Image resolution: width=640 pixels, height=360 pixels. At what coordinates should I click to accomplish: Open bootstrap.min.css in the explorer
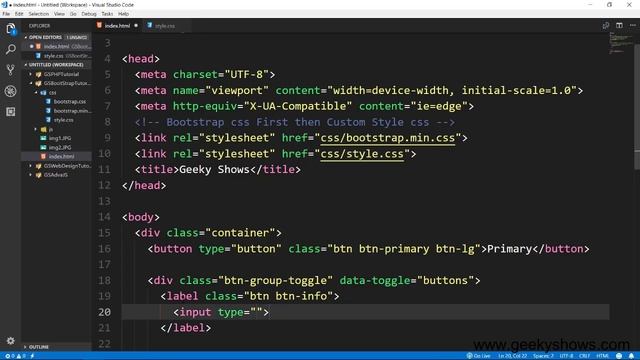click(x=72, y=111)
